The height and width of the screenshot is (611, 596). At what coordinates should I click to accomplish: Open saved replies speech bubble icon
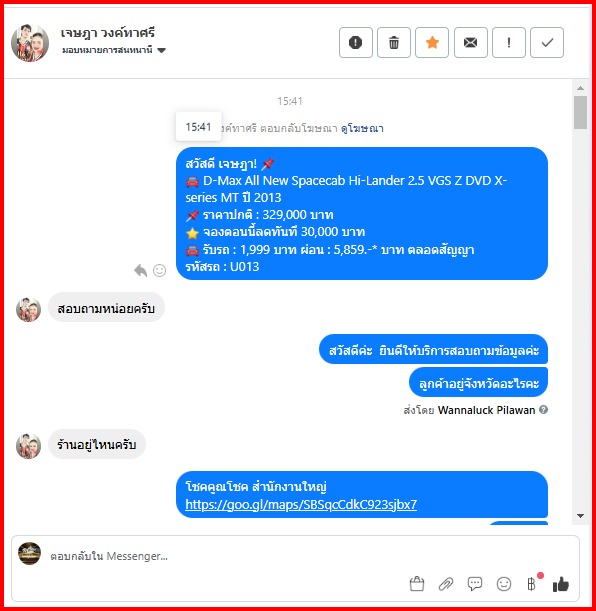(x=474, y=584)
